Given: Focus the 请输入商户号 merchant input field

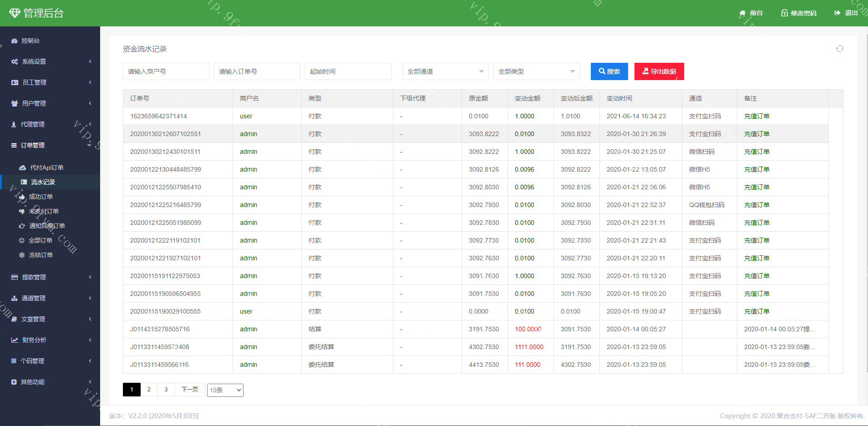Looking at the screenshot, I should [166, 71].
